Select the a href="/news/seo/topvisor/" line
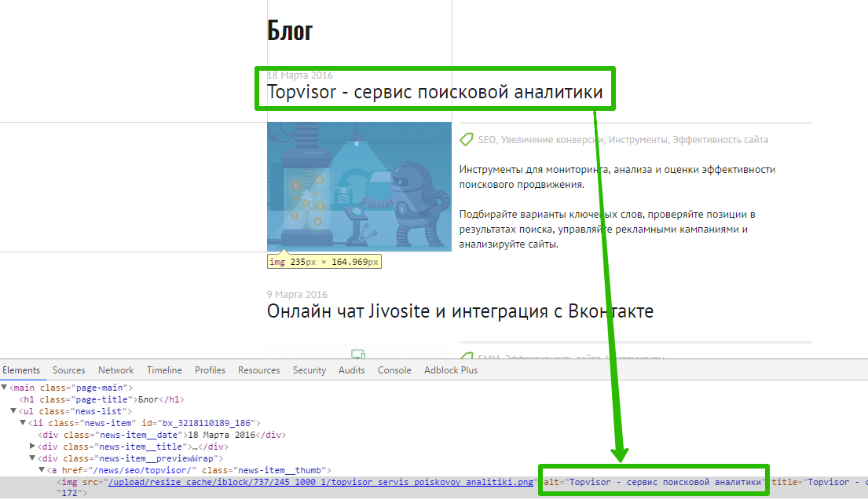868x500 pixels. point(189,470)
